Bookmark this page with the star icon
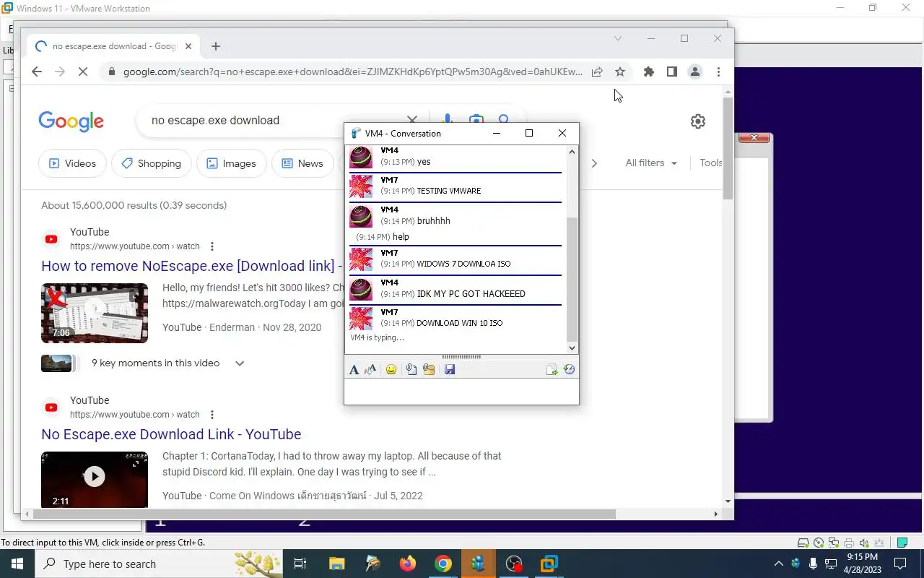The height and width of the screenshot is (578, 924). tap(620, 72)
